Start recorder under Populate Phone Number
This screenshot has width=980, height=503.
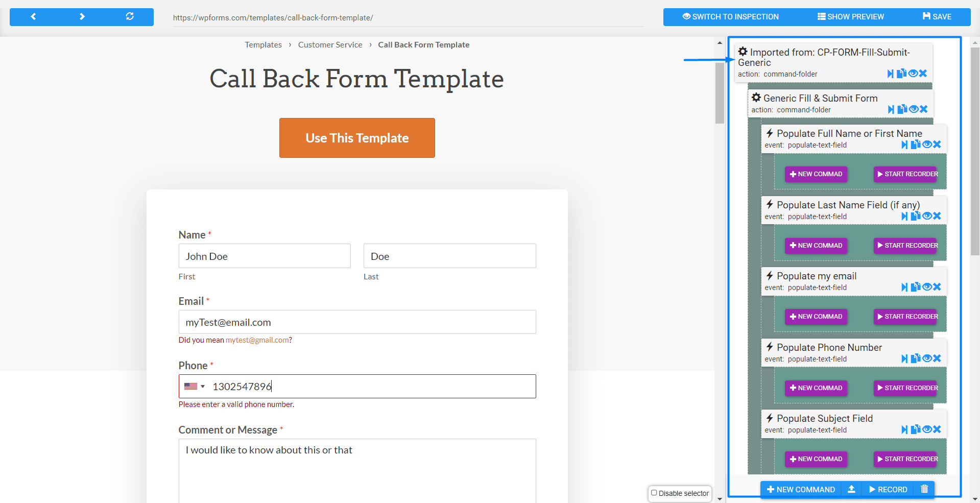click(x=906, y=388)
